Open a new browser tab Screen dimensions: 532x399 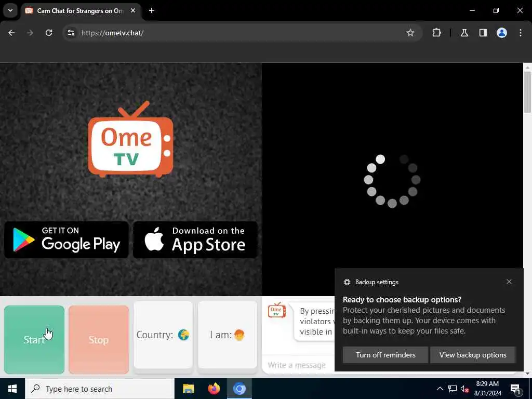152,11
